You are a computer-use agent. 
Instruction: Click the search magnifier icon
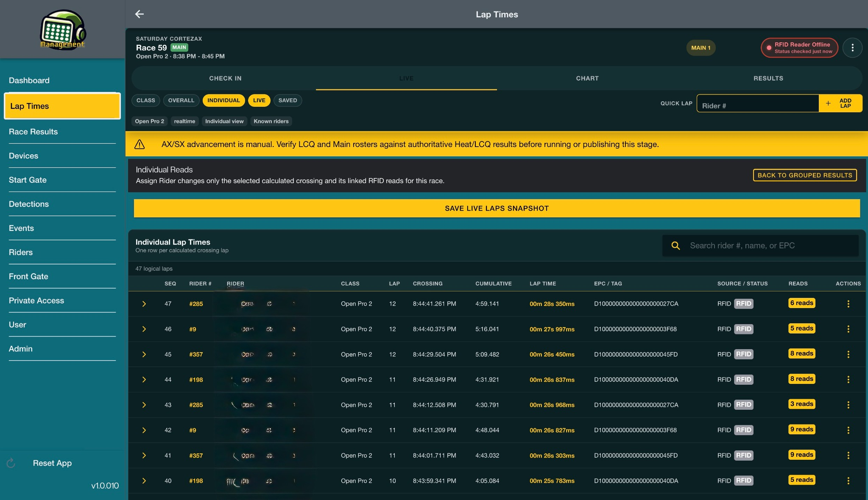[x=675, y=246]
